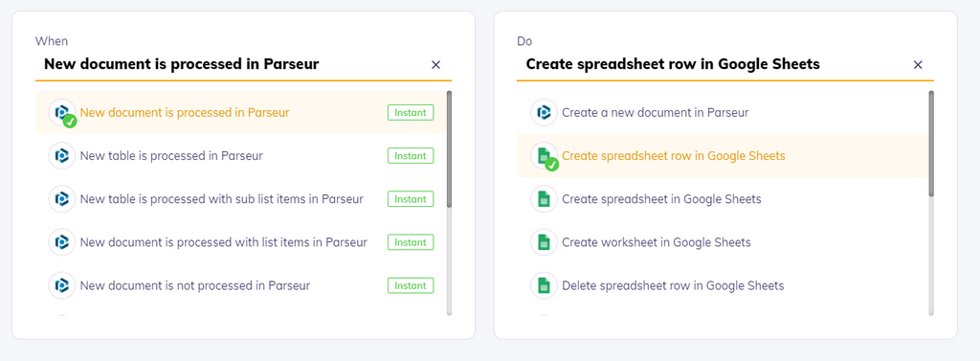The image size is (980, 361).
Task: Click Google Sheets icon beside 'Create spreadsheet row'
Action: coord(544,156)
